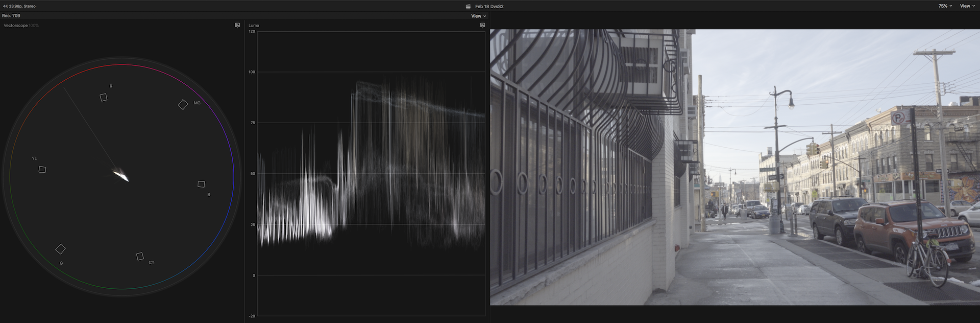
Task: Click the clapperboard project icon
Action: pyautogui.click(x=468, y=7)
